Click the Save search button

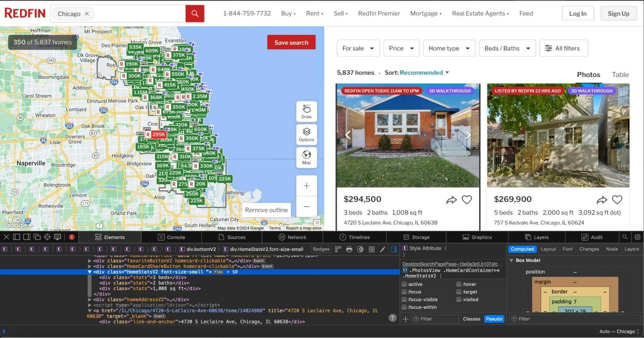coord(291,42)
